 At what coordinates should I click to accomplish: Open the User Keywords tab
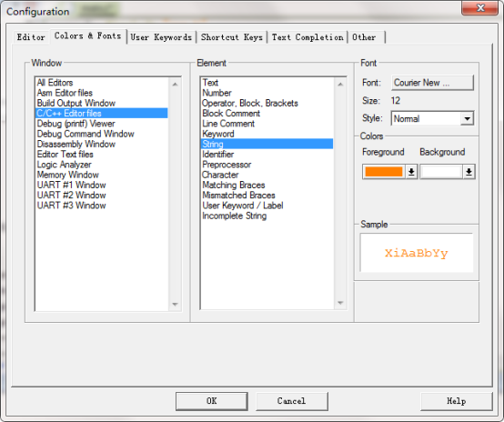[x=161, y=37]
